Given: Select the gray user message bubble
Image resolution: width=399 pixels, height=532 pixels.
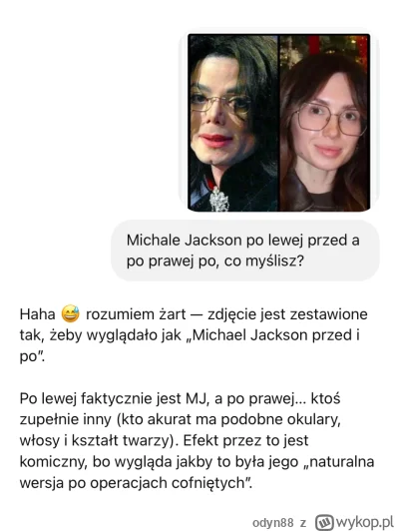Looking at the screenshot, I should pyautogui.click(x=245, y=251).
